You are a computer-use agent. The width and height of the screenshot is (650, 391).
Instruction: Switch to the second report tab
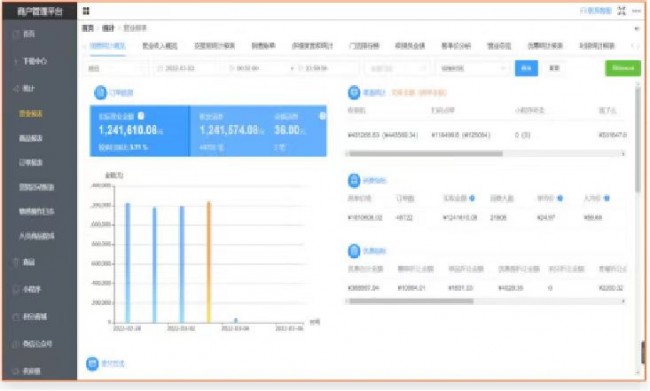point(160,46)
